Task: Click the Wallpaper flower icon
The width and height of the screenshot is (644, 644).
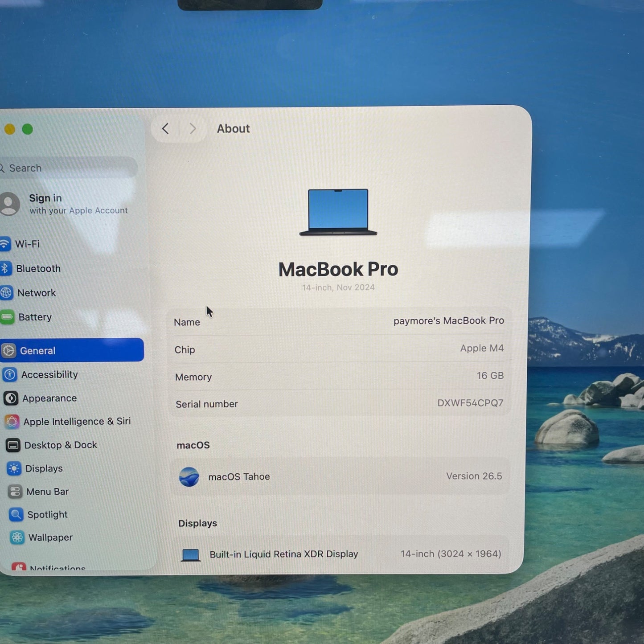Action: click(17, 537)
